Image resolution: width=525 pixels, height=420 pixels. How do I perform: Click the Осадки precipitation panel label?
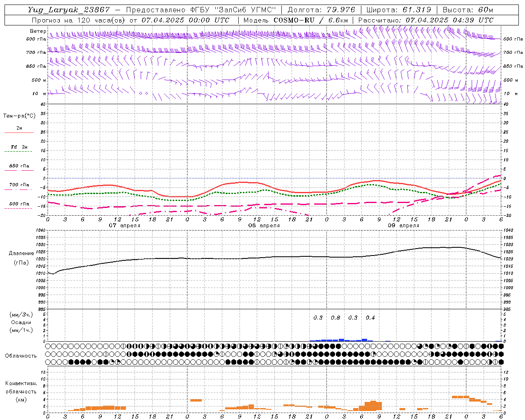(x=21, y=322)
